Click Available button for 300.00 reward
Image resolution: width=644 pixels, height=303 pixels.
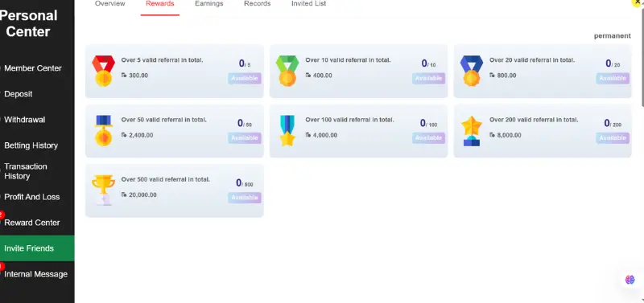point(245,78)
